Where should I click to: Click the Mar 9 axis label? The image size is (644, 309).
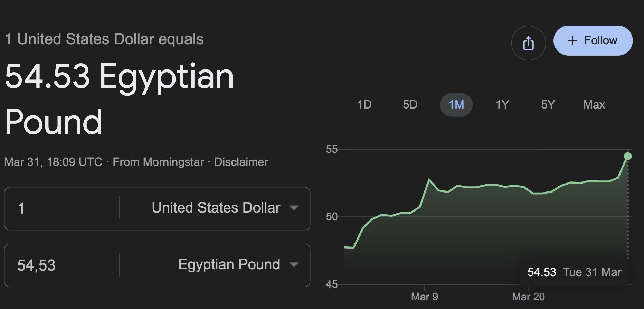(x=424, y=297)
